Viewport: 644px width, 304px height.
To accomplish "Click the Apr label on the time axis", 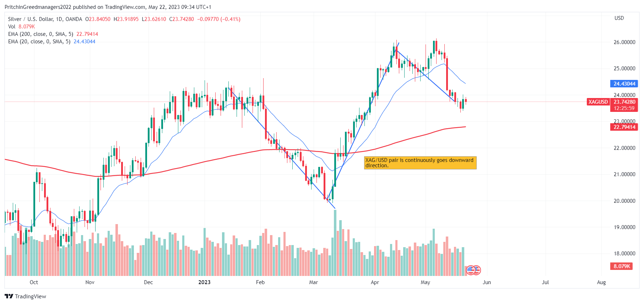I will (375, 282).
